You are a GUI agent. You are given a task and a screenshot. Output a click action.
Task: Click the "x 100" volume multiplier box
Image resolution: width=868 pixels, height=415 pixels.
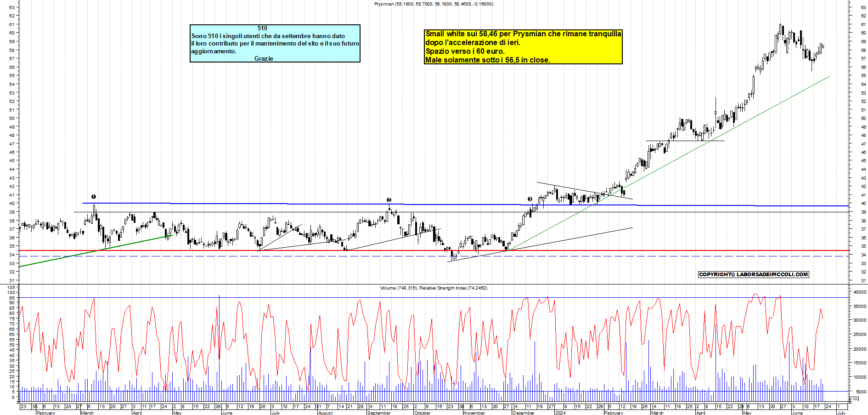click(x=855, y=399)
